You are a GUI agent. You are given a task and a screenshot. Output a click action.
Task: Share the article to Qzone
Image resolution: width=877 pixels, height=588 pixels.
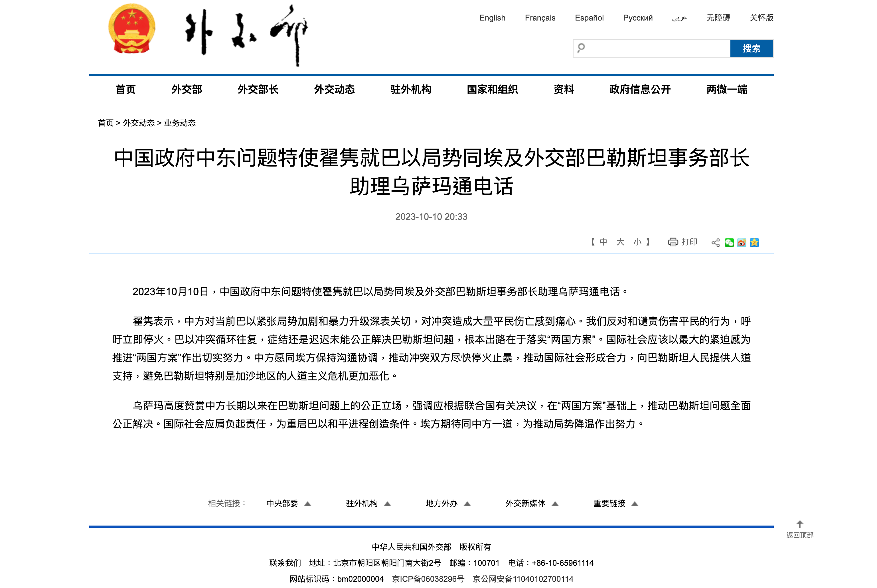click(754, 243)
